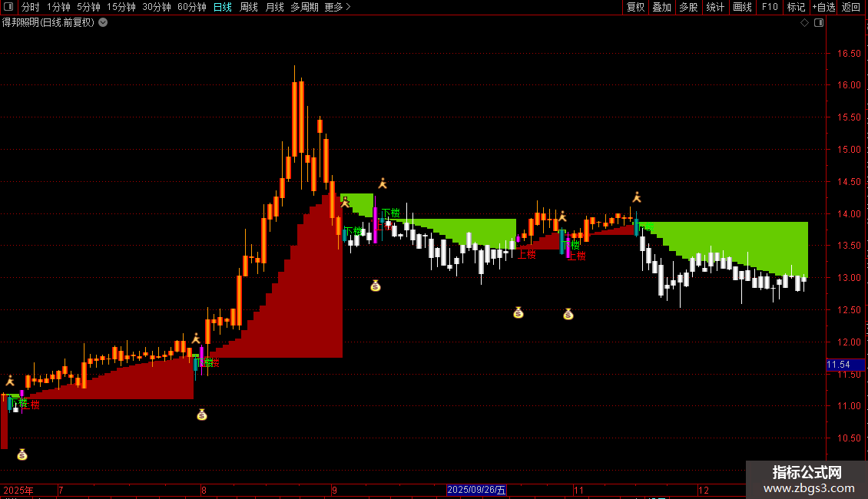Click month 8 on the time axis
Viewport: 868px width, 499px height.
tap(204, 490)
